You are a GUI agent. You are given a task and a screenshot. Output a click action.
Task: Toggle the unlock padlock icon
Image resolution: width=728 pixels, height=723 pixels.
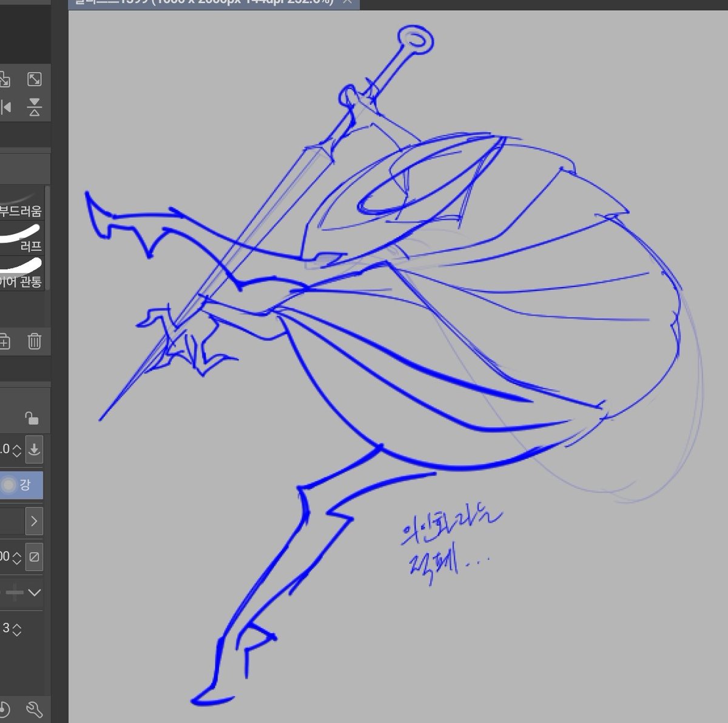coord(32,418)
